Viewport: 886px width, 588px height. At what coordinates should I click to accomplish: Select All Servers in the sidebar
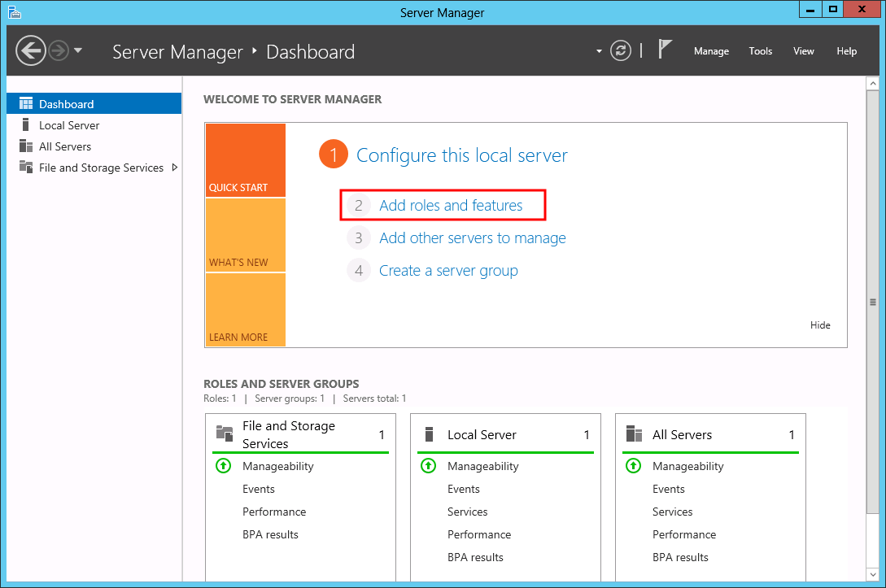[x=94, y=147]
